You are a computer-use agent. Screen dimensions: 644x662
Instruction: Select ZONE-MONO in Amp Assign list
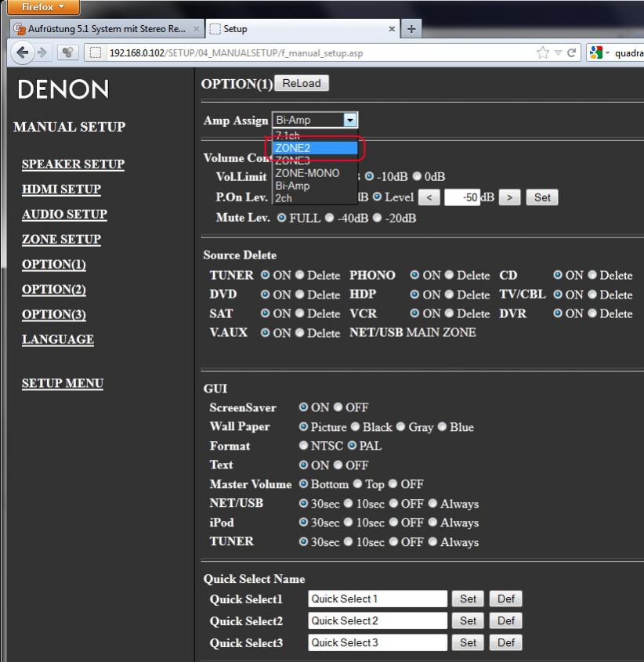click(315, 173)
